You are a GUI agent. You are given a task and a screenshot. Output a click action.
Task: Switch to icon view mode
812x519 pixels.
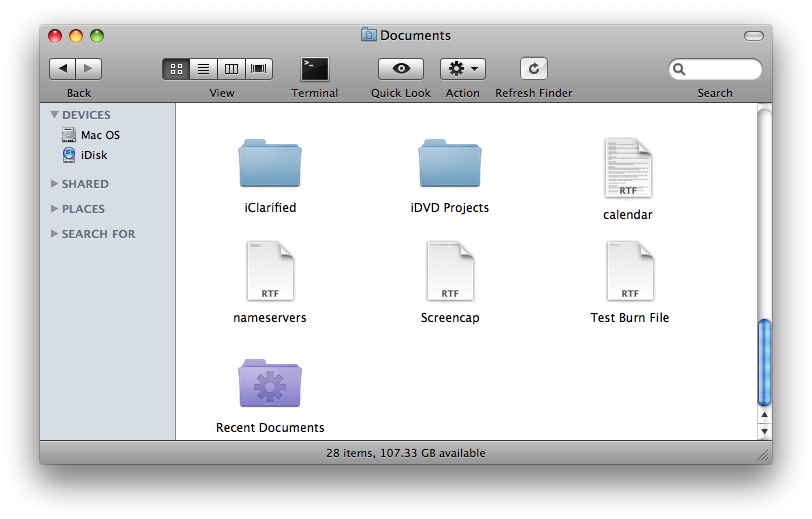pyautogui.click(x=176, y=69)
